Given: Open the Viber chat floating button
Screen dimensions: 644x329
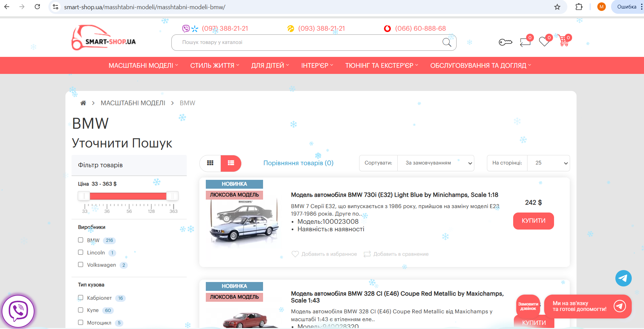Looking at the screenshot, I should [18, 311].
